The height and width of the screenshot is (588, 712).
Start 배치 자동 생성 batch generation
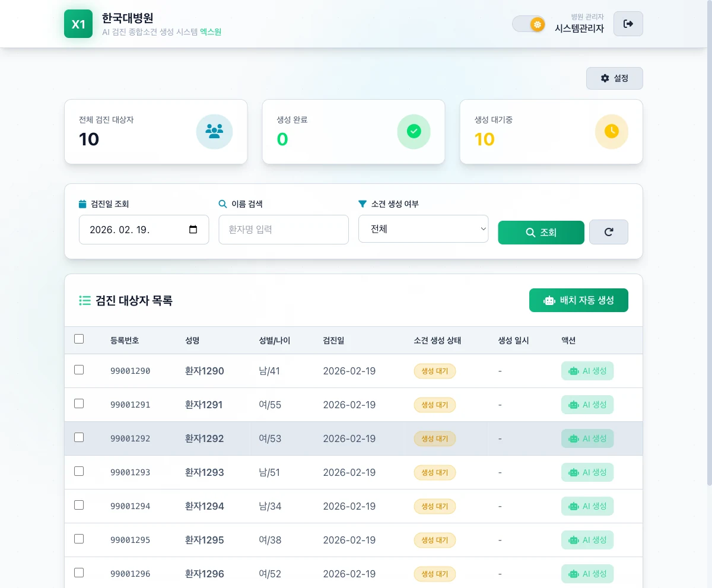578,300
